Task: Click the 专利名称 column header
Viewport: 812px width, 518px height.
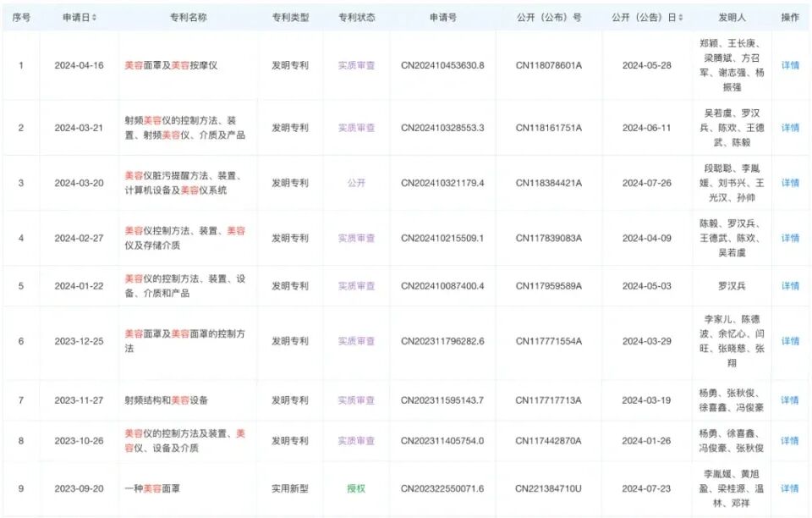Action: coord(188,18)
